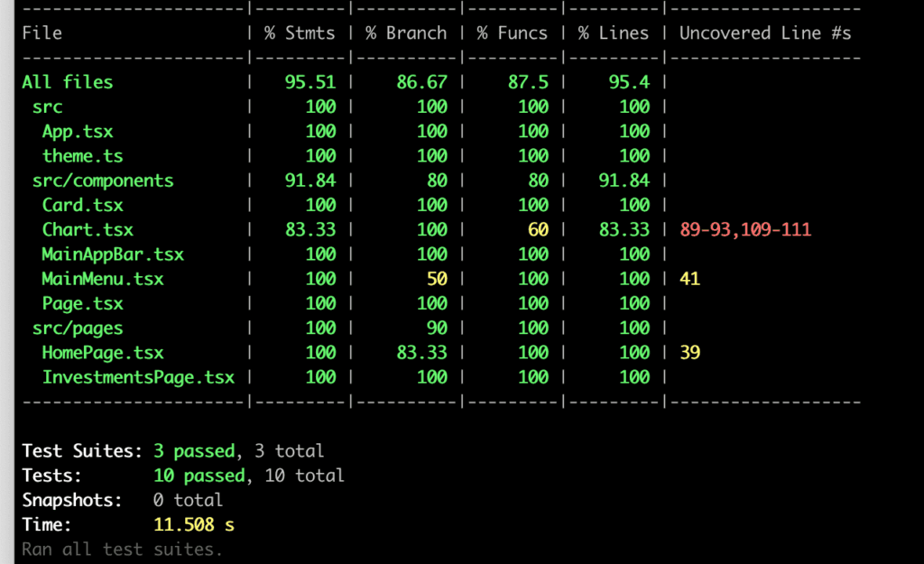Select the App.tsx file entry

78,132
